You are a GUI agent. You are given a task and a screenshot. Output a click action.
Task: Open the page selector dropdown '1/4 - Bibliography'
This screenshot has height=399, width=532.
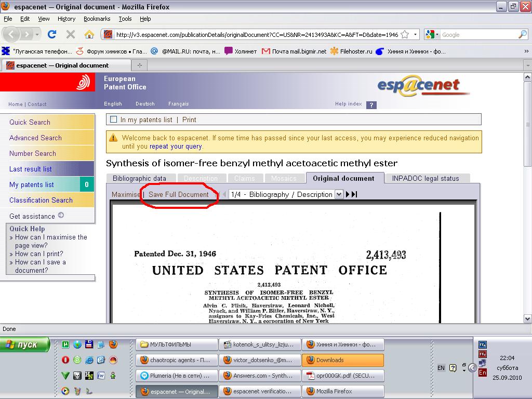pos(339,194)
